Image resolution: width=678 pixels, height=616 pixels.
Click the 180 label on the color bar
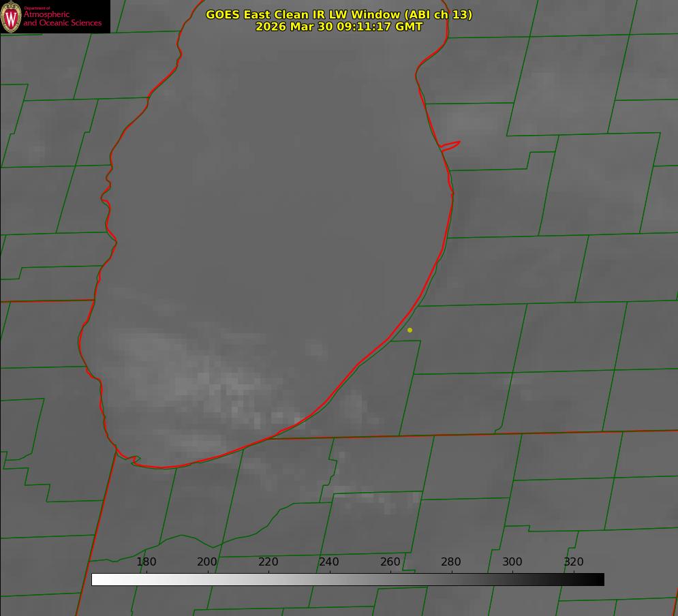coord(147,562)
